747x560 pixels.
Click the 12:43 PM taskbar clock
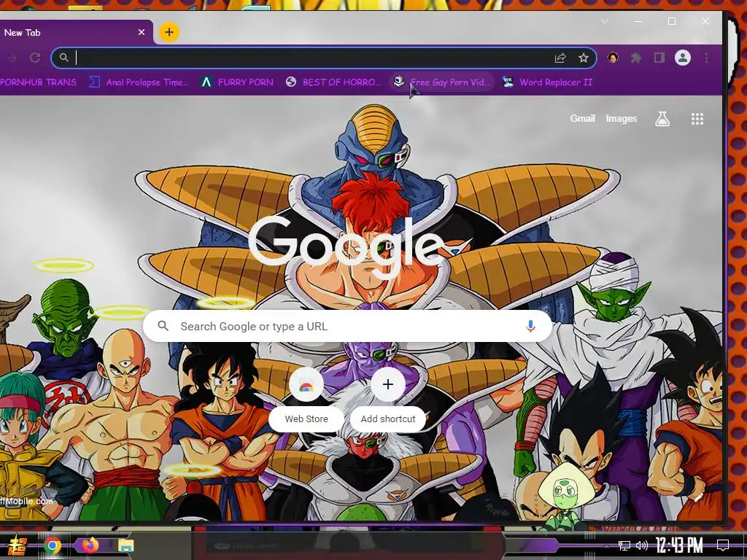coord(679,545)
